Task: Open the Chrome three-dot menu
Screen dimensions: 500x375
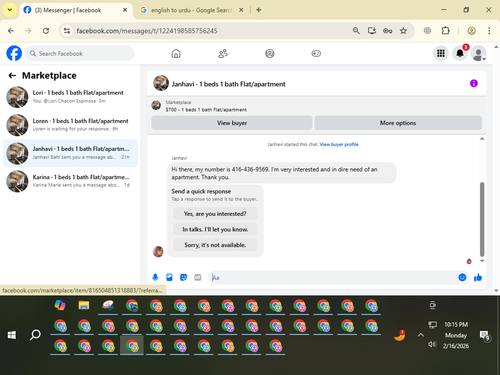Action: coord(489,31)
